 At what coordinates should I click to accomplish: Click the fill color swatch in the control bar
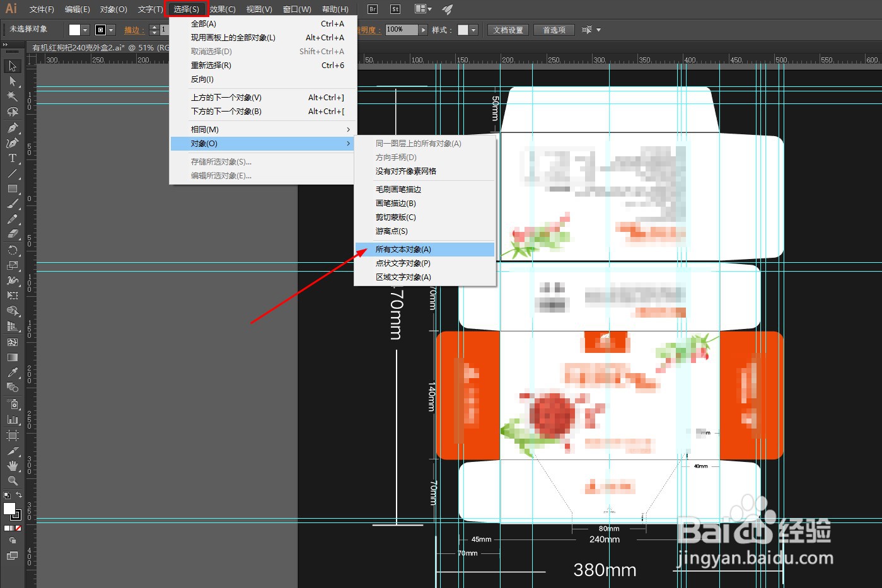coord(74,30)
